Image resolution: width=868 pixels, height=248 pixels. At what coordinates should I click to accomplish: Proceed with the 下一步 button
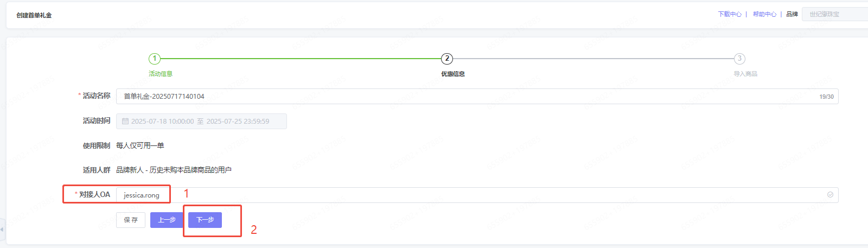tap(205, 220)
